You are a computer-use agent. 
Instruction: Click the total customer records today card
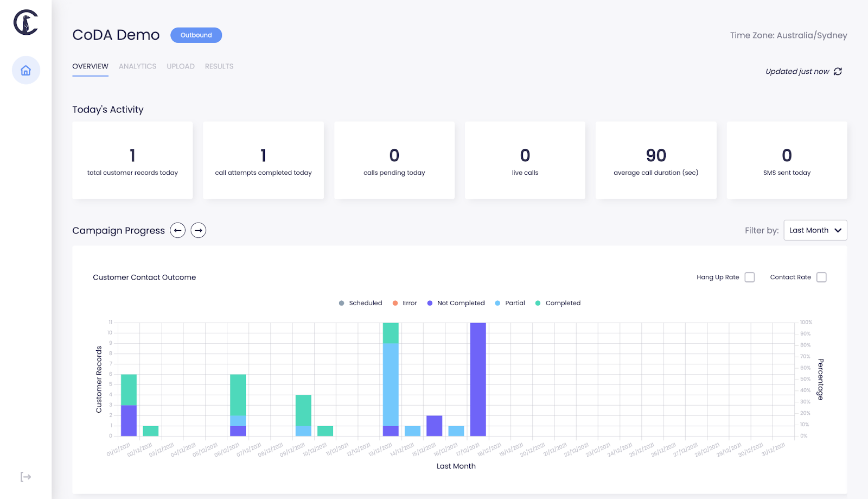[132, 160]
